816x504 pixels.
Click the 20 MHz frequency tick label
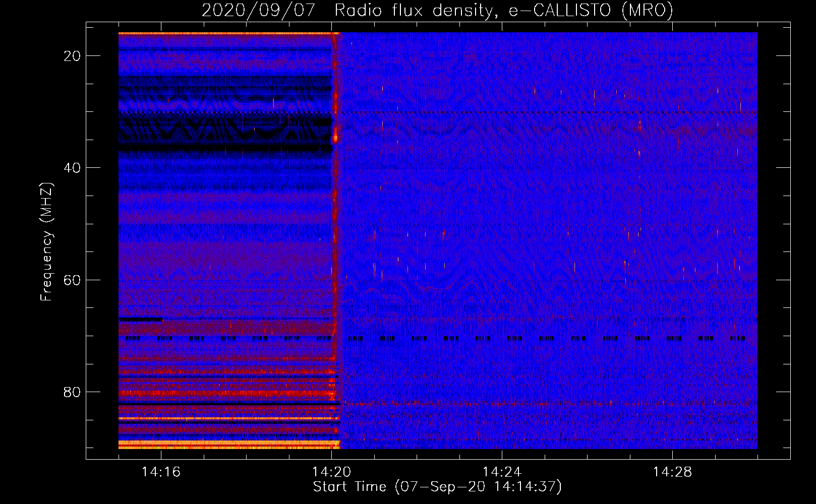coord(72,56)
